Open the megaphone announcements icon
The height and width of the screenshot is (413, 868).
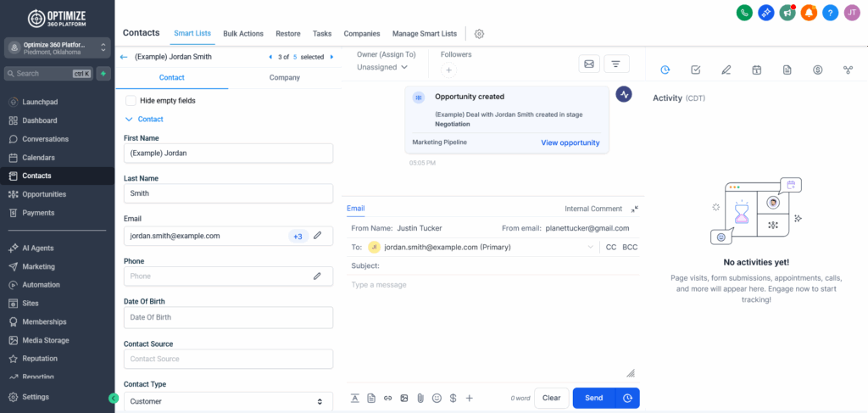click(787, 12)
